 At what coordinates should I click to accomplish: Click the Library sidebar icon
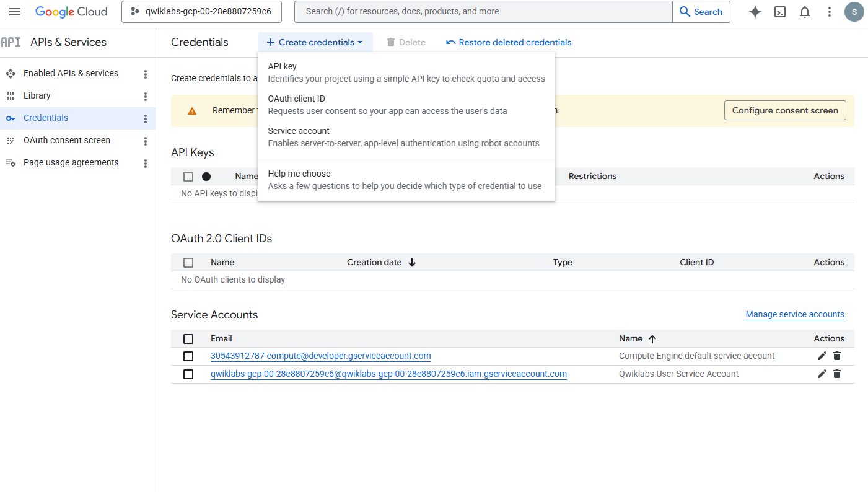[11, 95]
